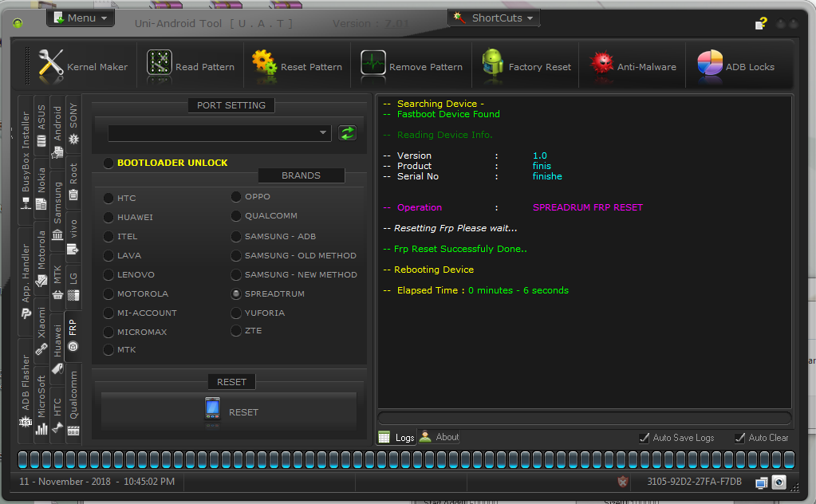Open the Motorola side tab

[x=41, y=258]
